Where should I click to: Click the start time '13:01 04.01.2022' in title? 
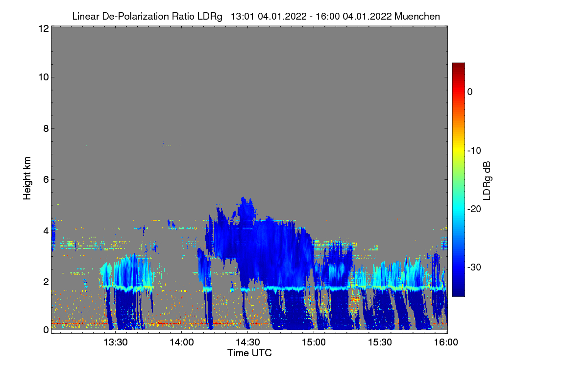269,16
